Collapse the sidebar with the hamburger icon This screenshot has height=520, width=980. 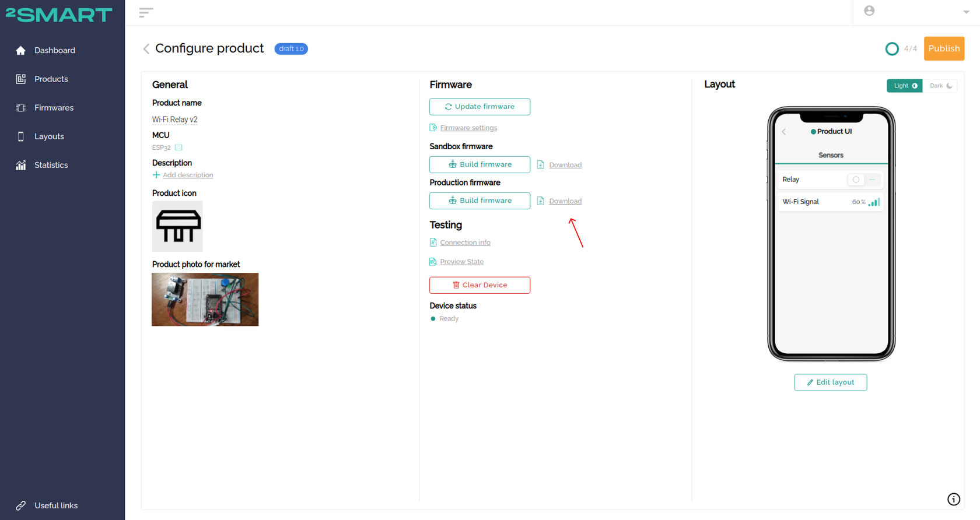click(x=146, y=12)
